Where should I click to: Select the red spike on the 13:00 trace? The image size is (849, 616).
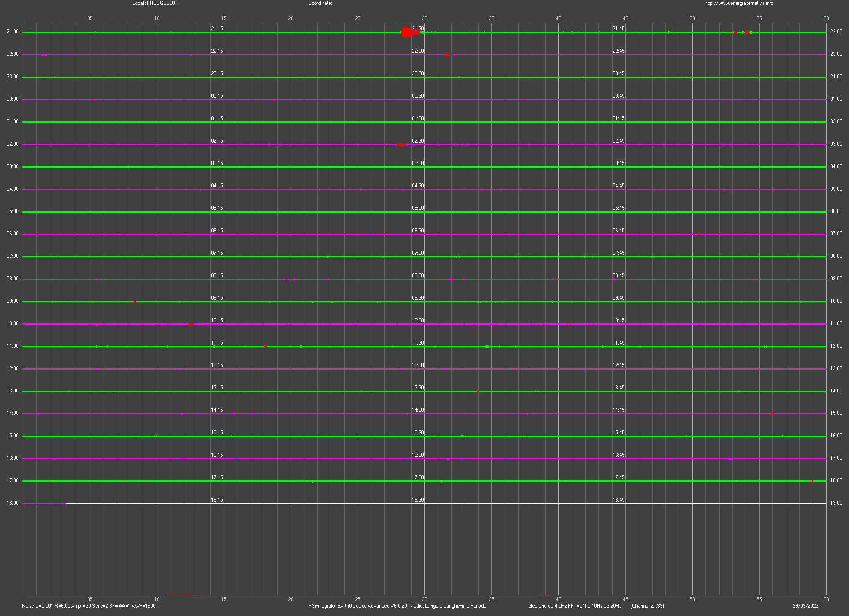coord(478,391)
